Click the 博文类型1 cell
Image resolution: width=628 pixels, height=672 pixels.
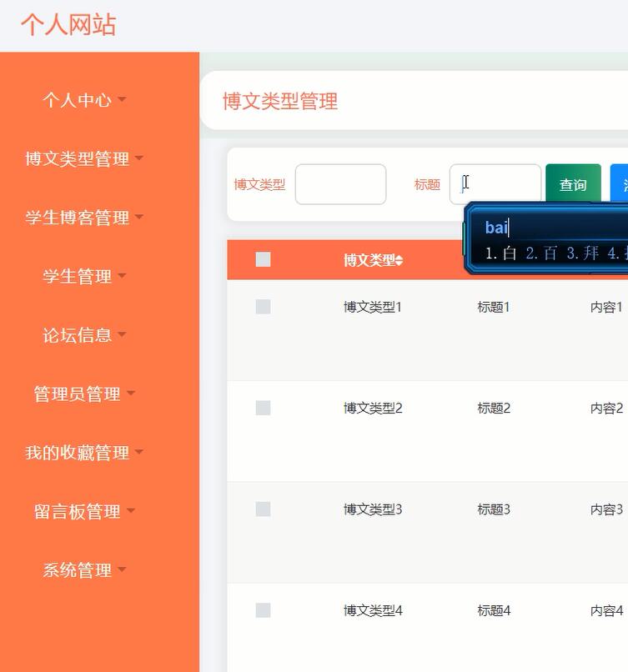[373, 307]
